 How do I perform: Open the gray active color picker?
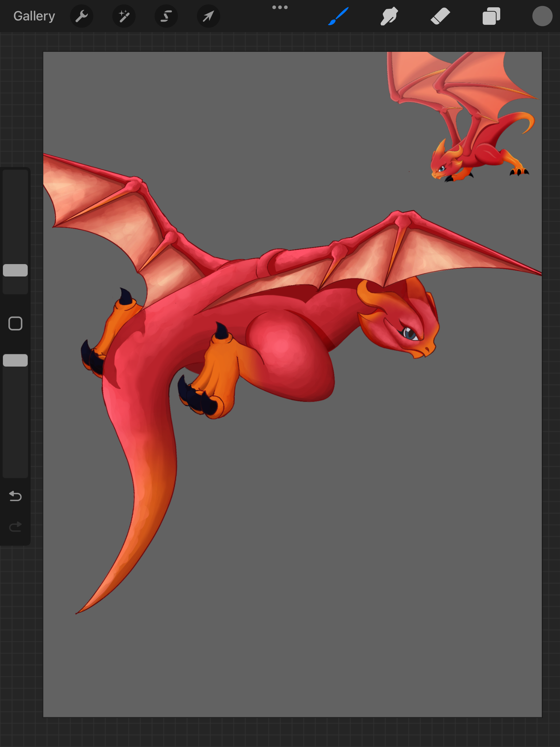(542, 16)
